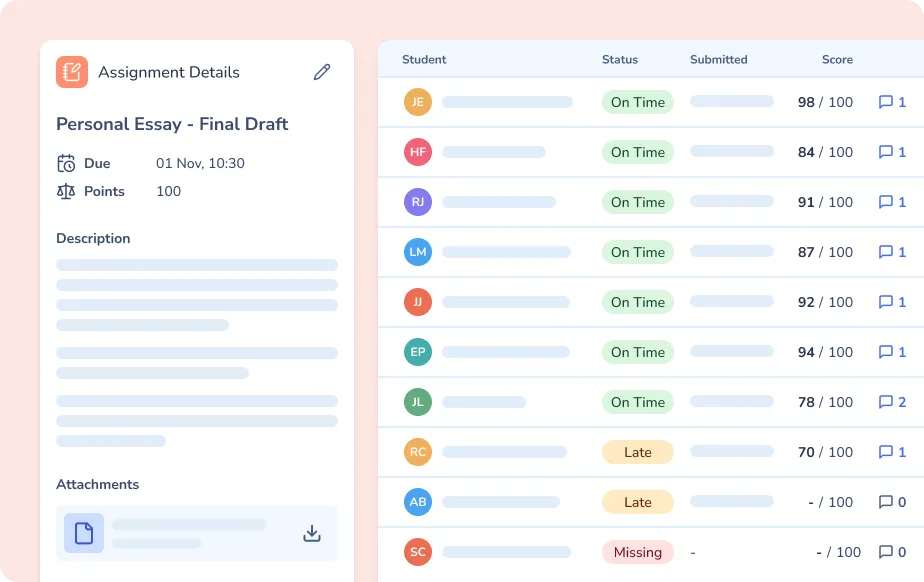Click the document icon in Attachments
Screen dimensions: 924x582
click(x=83, y=533)
